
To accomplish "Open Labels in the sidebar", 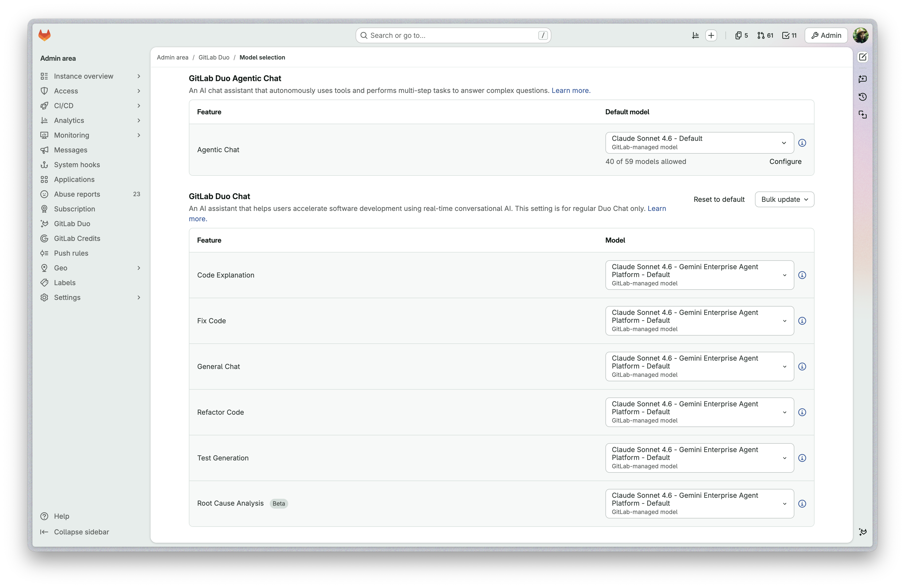I will [91, 283].
